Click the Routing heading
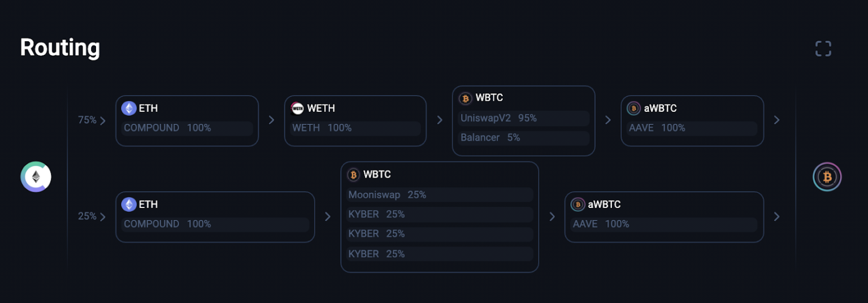 60,47
